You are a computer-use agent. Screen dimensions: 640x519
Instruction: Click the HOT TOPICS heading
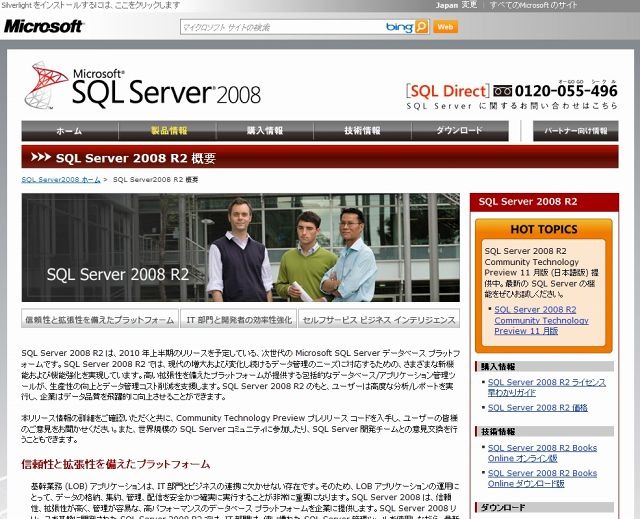coord(544,229)
